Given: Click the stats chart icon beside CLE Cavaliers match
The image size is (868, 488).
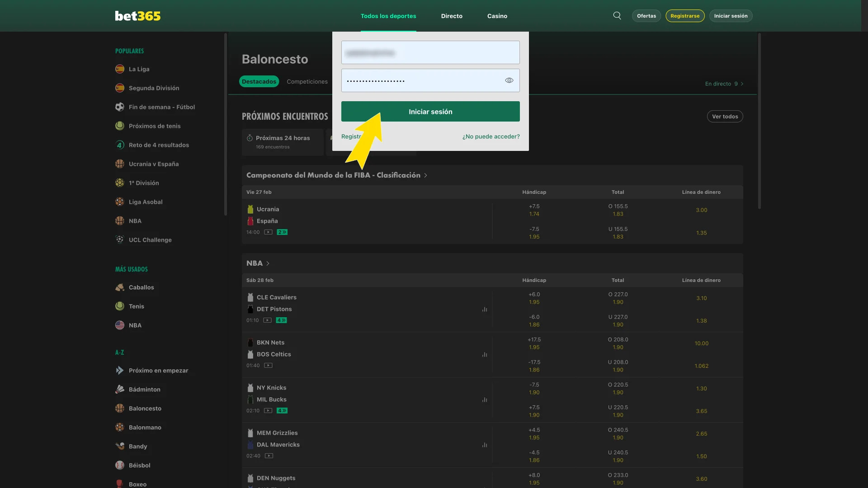Looking at the screenshot, I should (485, 310).
